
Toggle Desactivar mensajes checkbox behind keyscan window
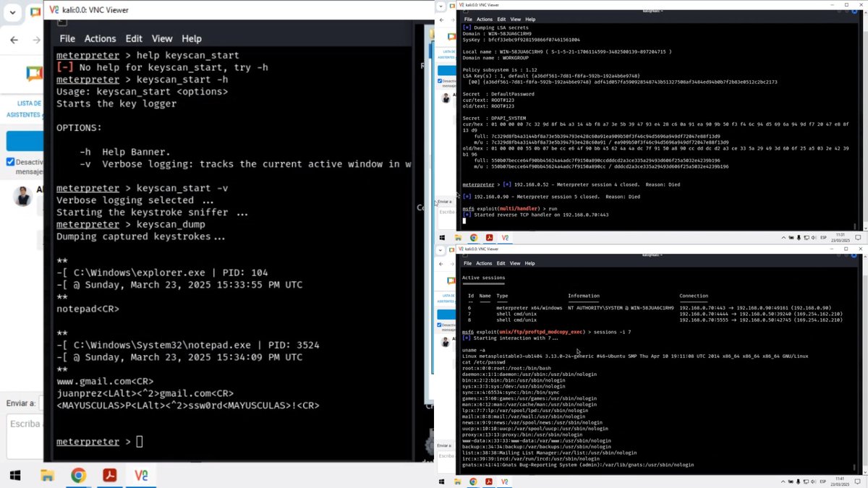[10, 163]
